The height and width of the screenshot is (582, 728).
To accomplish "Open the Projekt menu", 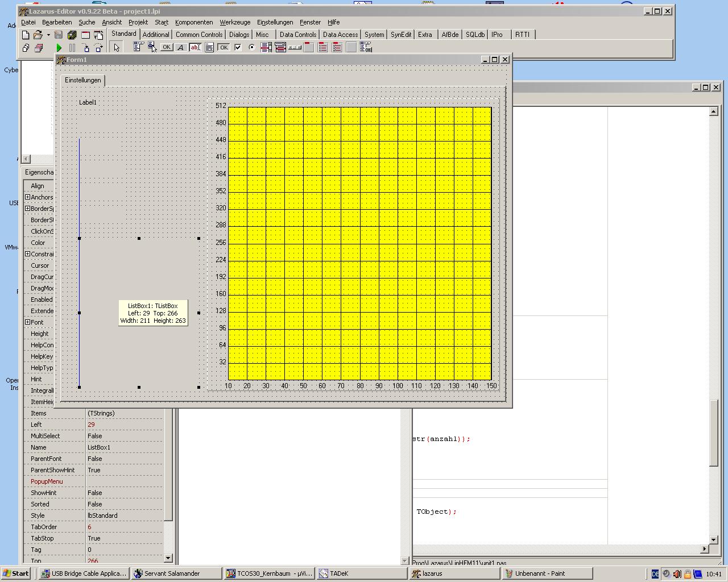I will tap(138, 22).
